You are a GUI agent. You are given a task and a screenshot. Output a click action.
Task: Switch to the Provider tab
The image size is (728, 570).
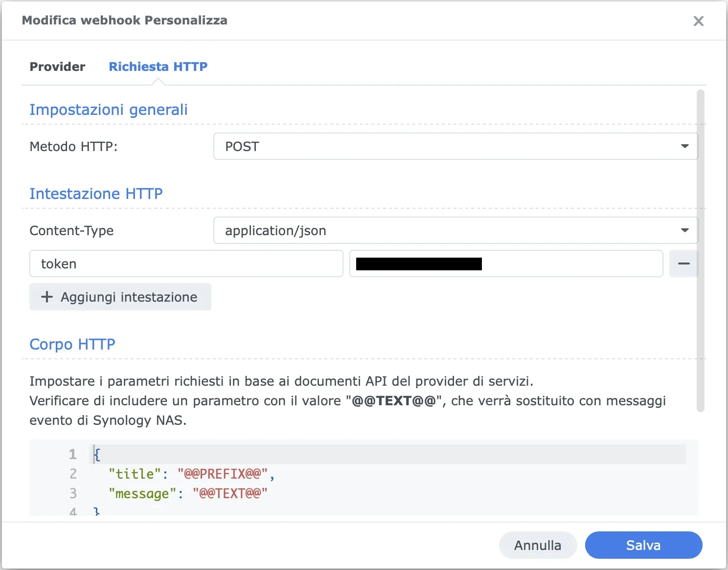[x=57, y=66]
